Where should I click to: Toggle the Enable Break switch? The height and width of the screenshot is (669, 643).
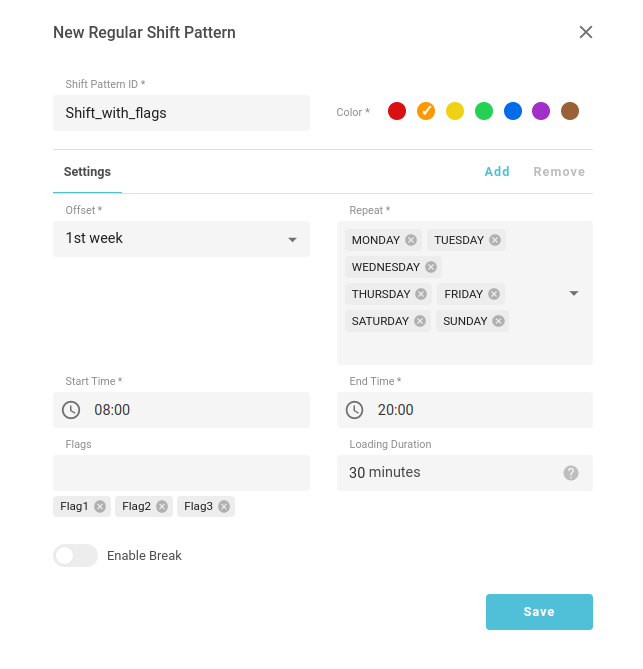(x=75, y=556)
